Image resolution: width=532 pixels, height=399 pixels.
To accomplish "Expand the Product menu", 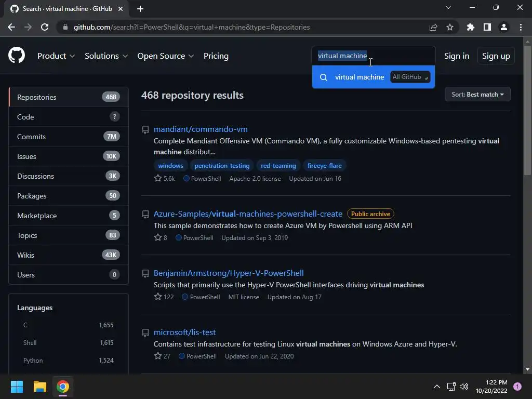I will [56, 56].
